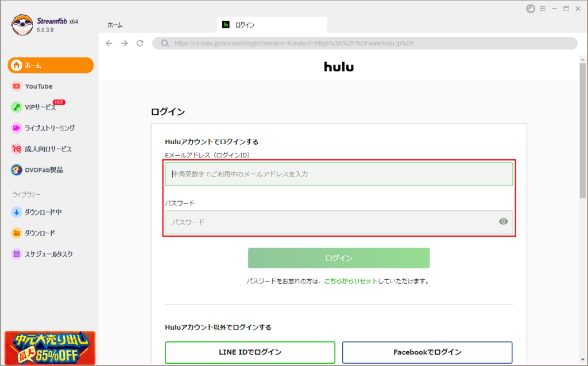Click the green ログイン button
This screenshot has height=366, width=588.
[339, 258]
